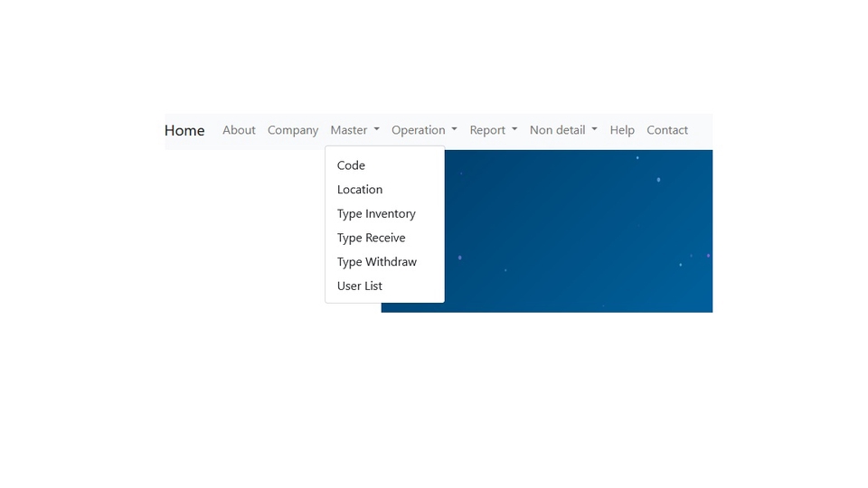
Task: Navigate to the Contact page
Action: 667,130
